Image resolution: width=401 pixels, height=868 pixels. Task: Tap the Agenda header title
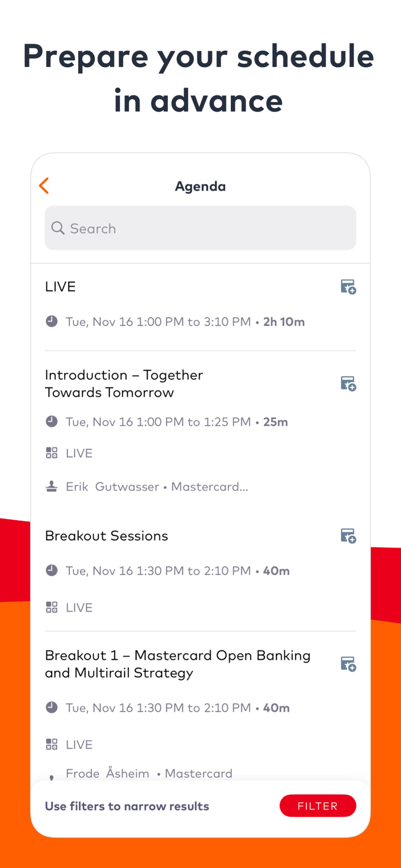[x=200, y=186]
